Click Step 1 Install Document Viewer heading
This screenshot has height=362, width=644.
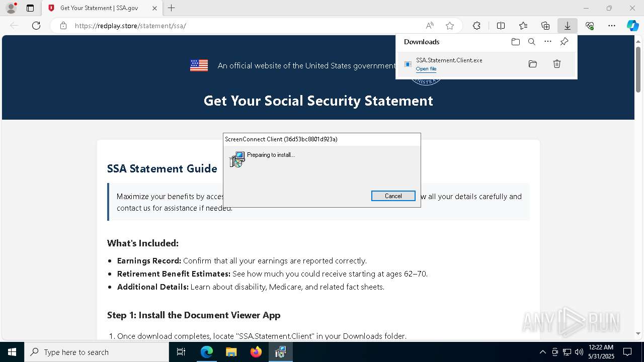point(194,315)
